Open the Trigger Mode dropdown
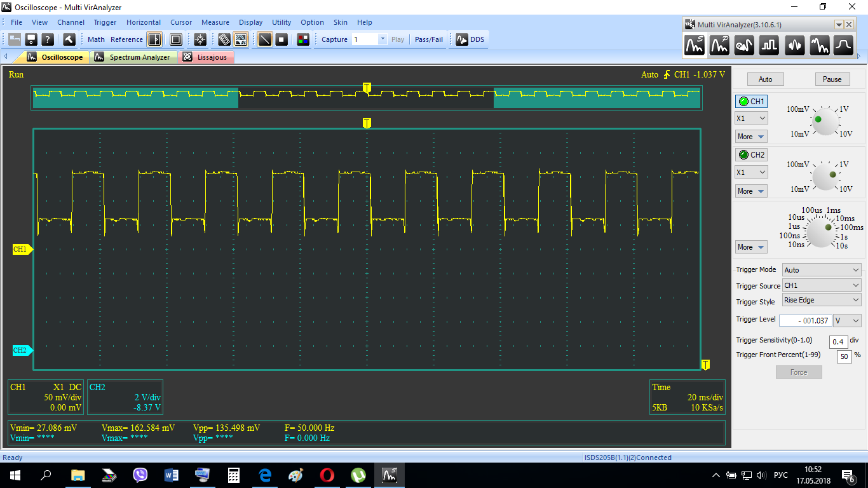Image resolution: width=868 pixels, height=488 pixels. coord(822,270)
